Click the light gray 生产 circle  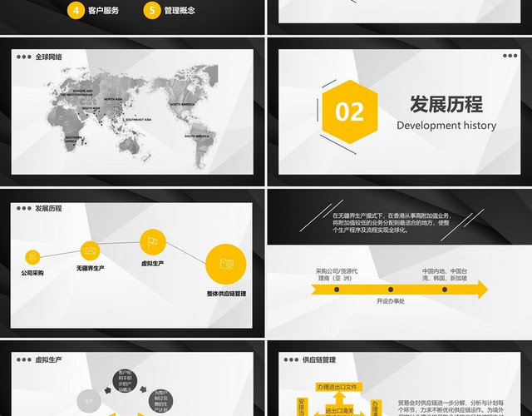89,402
